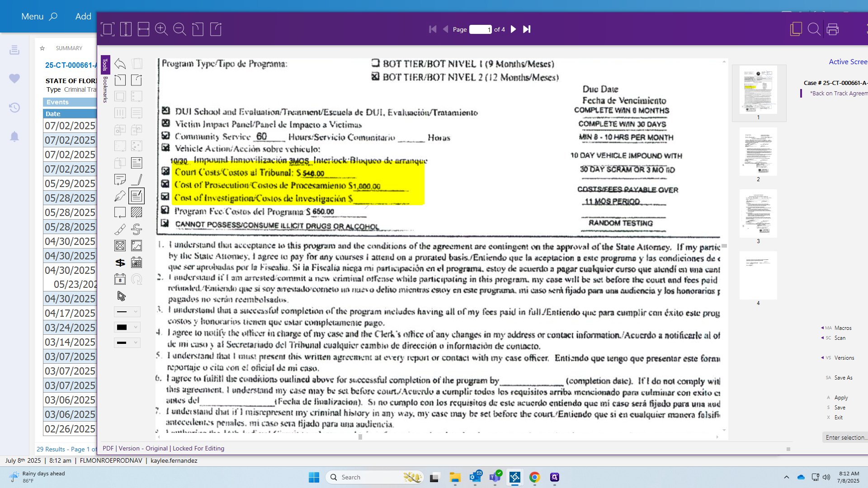
Task: Advance to next page arrow
Action: click(513, 29)
